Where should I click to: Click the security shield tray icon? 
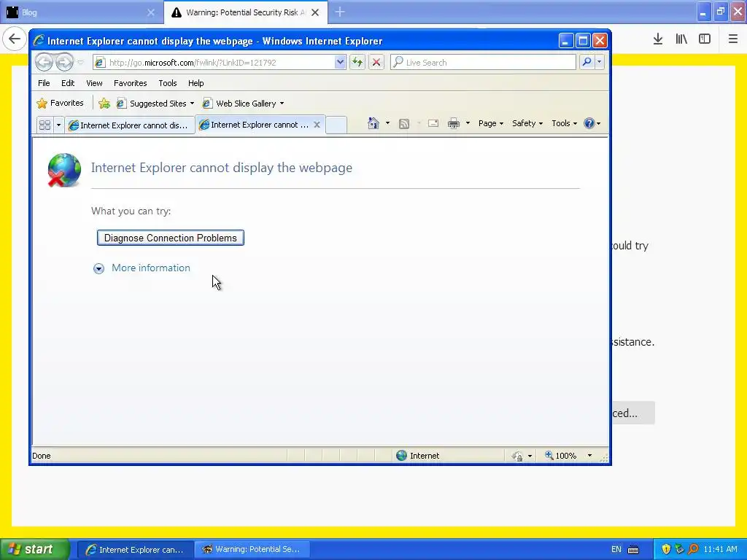coord(666,550)
